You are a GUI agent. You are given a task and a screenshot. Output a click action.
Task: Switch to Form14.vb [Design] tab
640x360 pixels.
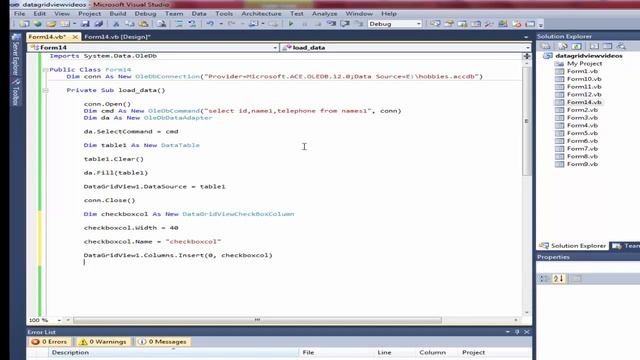[118, 37]
